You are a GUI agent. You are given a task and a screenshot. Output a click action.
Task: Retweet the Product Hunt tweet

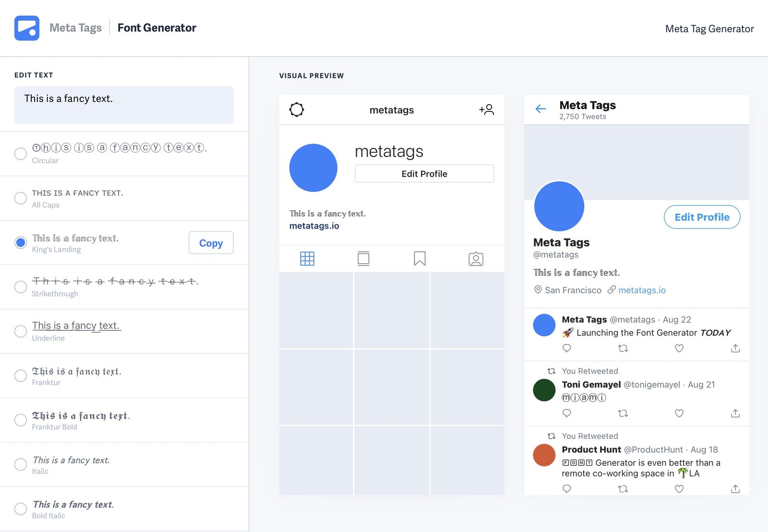pos(623,489)
